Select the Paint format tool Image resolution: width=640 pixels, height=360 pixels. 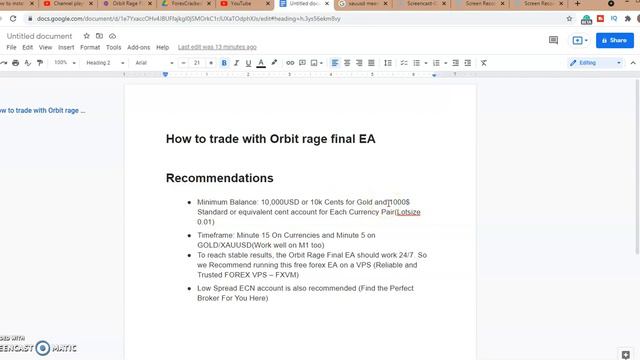pos(40,63)
